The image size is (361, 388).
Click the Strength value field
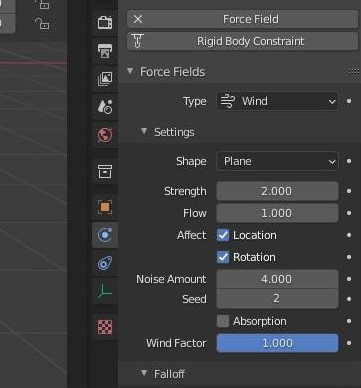[x=277, y=191]
